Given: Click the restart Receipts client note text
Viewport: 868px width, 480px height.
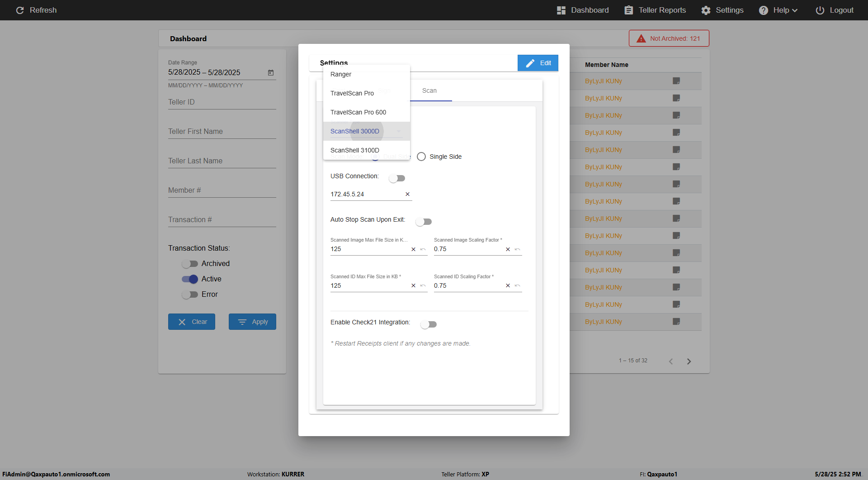Looking at the screenshot, I should click(x=401, y=343).
